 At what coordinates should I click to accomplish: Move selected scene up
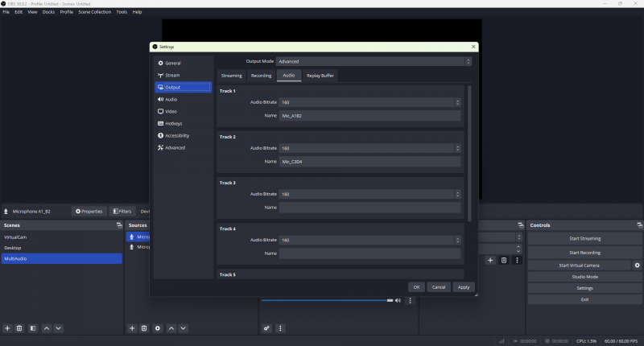point(47,328)
